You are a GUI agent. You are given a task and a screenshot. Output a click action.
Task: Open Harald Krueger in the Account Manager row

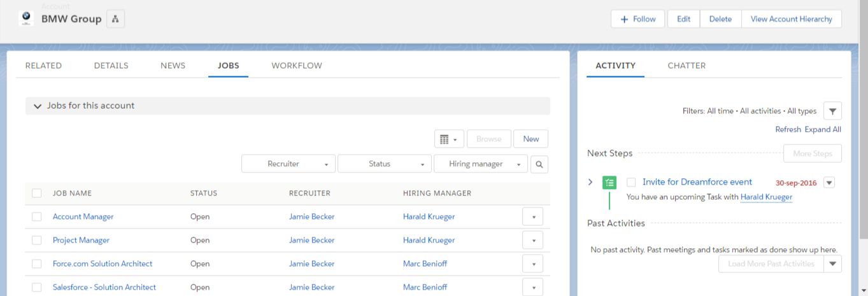429,216
